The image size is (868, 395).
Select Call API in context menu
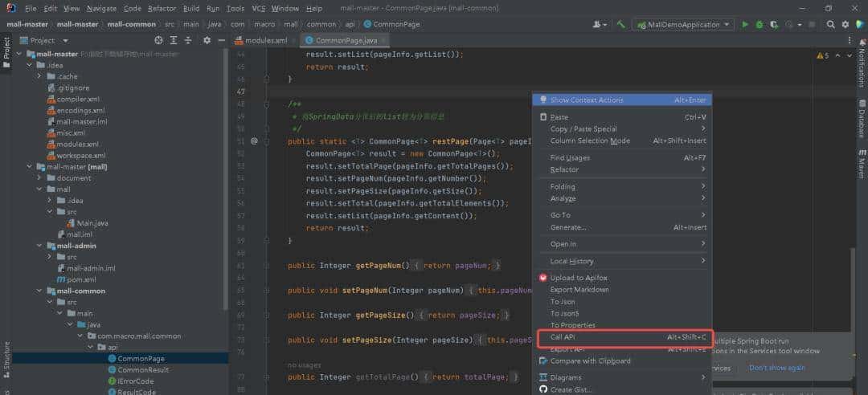pos(563,337)
